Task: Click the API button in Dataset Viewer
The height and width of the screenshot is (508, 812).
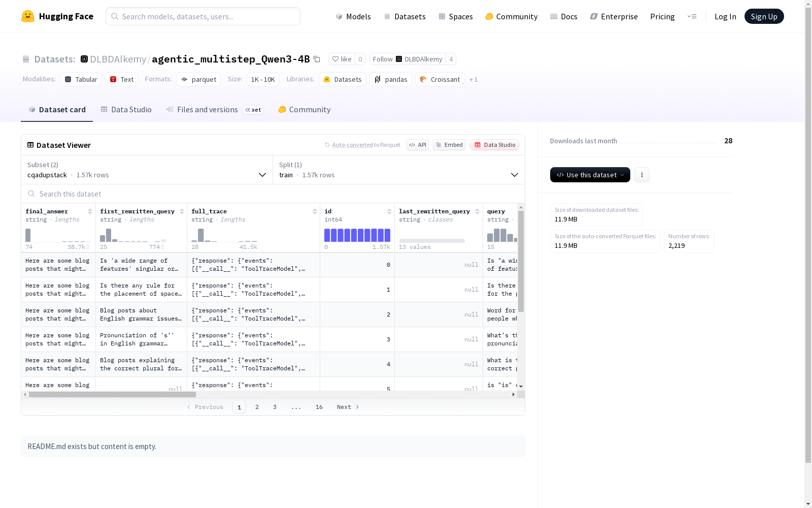Action: 418,145
